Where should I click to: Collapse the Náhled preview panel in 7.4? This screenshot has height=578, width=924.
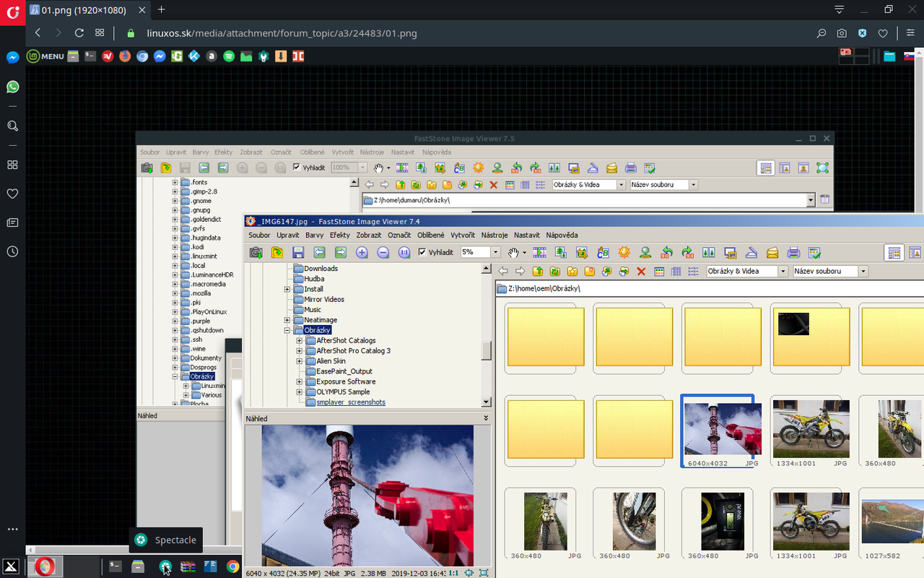(486, 418)
